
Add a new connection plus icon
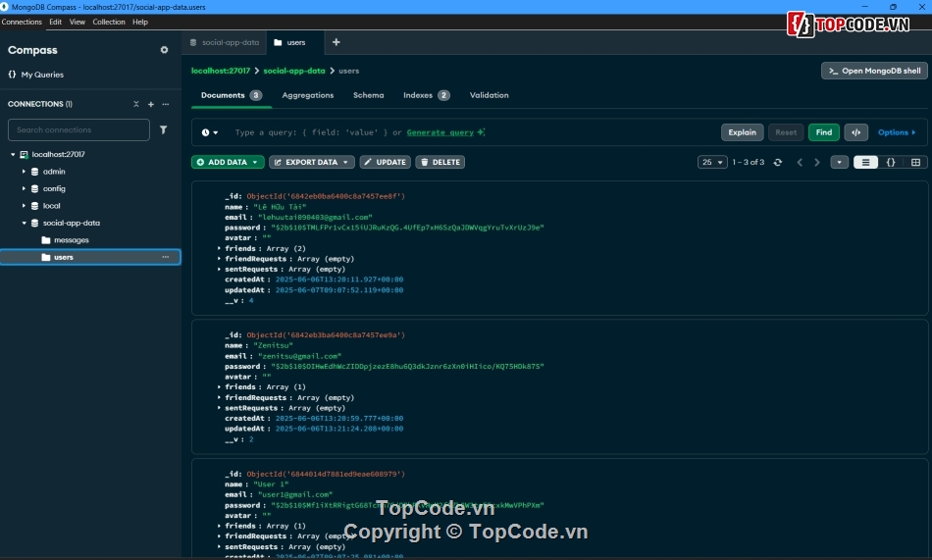[151, 104]
